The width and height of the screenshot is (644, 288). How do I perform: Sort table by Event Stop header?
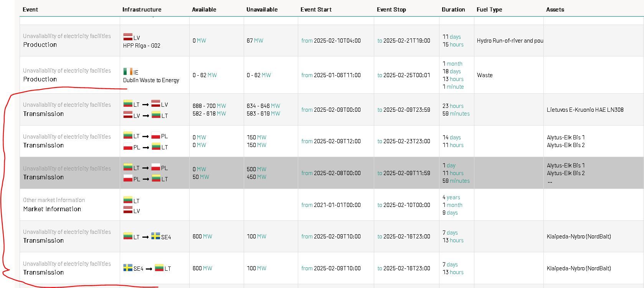(391, 10)
